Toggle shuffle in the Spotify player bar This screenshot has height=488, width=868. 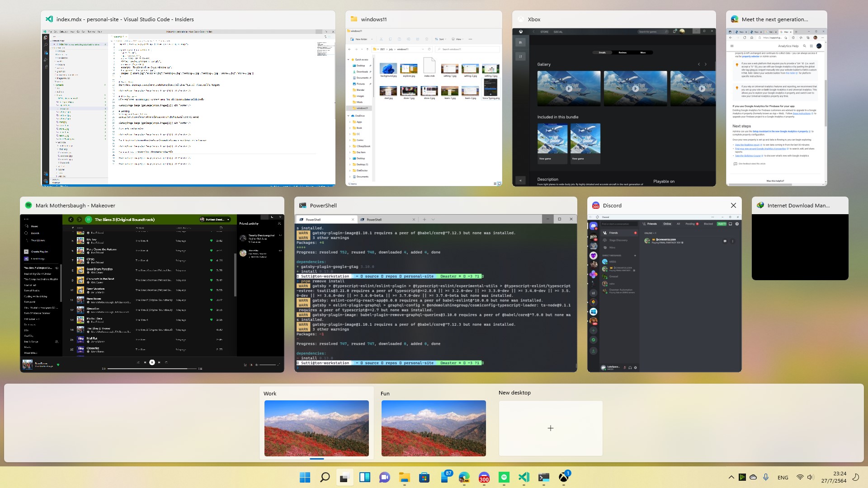[138, 362]
